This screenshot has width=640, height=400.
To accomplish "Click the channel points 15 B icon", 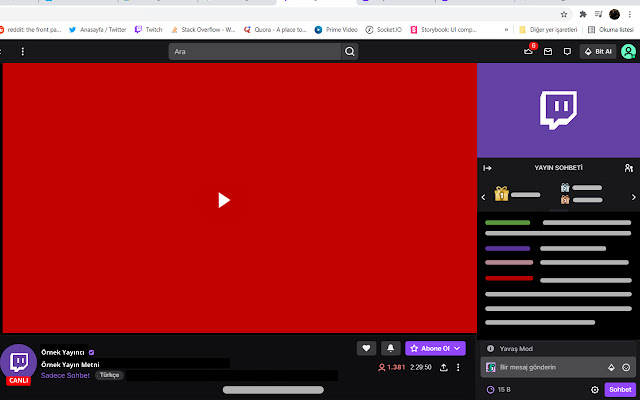I will coord(491,389).
